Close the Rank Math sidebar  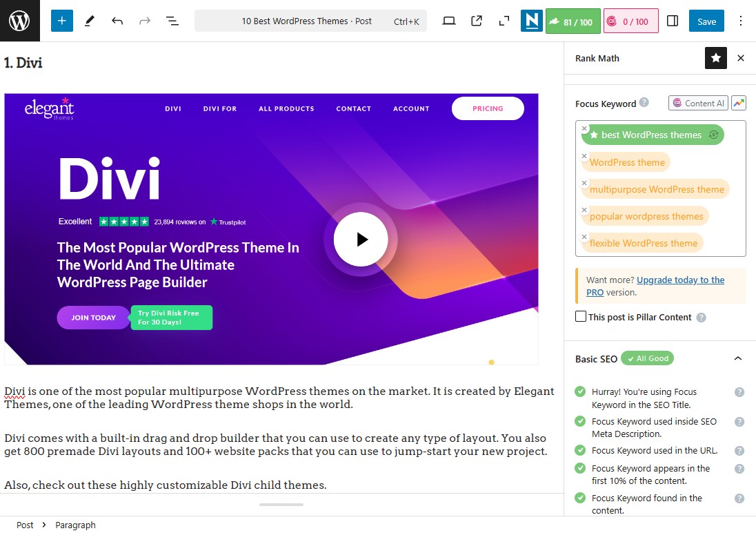click(741, 58)
